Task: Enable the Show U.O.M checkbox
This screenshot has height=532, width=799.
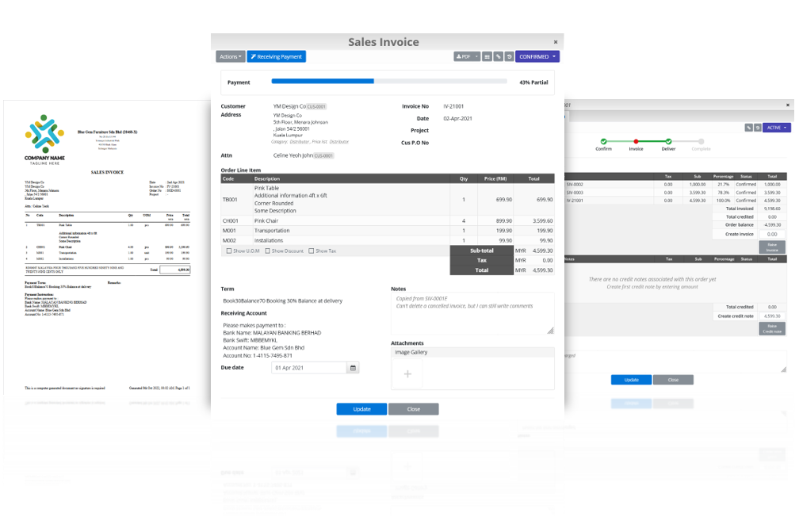Action: [x=229, y=251]
